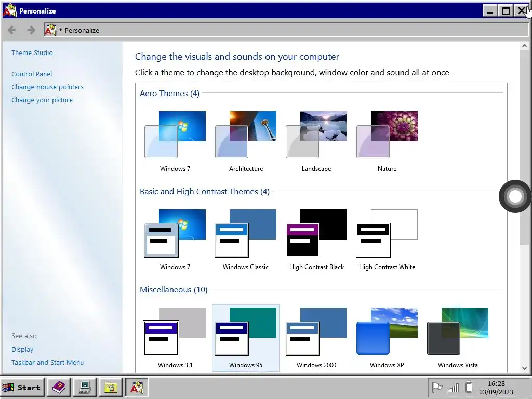532x399 pixels.
Task: Select the Aero Windows 7 theme thumbnail
Action: pyautogui.click(x=175, y=135)
